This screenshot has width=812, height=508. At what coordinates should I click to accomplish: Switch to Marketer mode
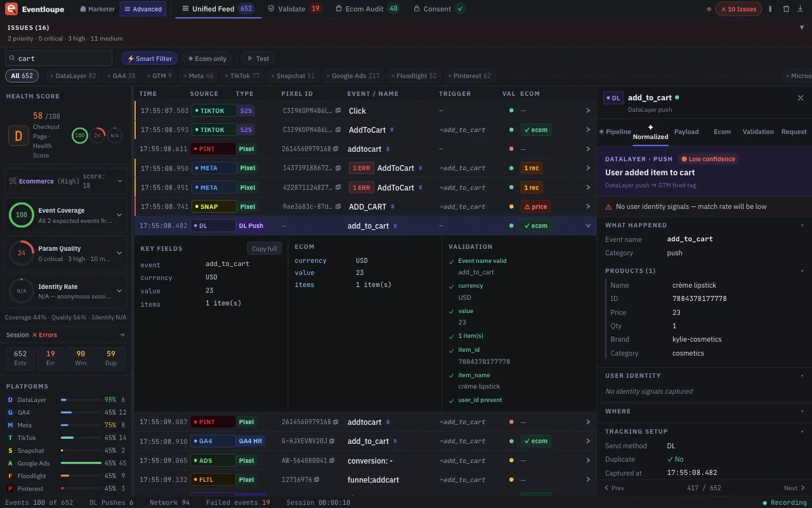click(98, 9)
